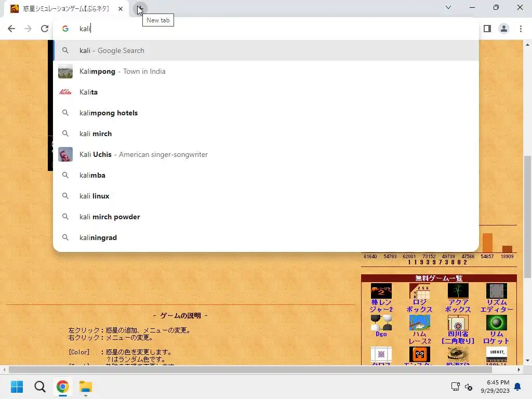The height and width of the screenshot is (399, 532).
Task: Select Kali Uchis singer-songwriter suggestion
Action: pos(266,154)
